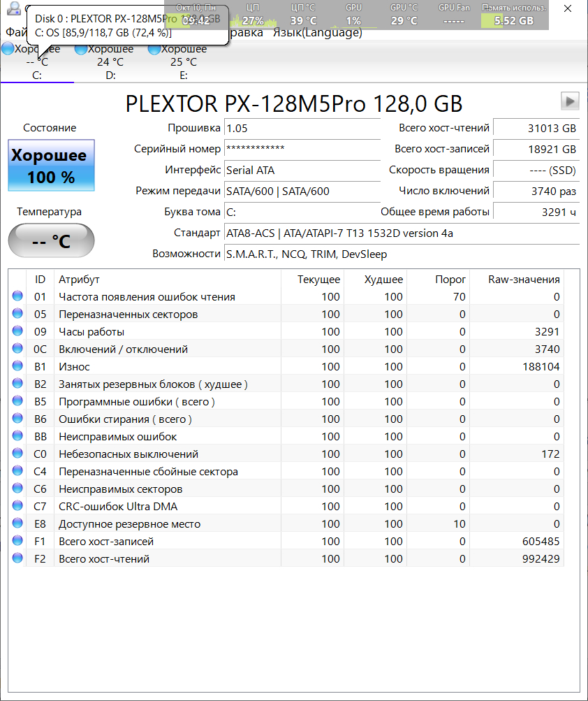Image resolution: width=588 pixels, height=701 pixels.
Task: Click the Стандарт field with ATA8-ACS
Action: click(x=402, y=233)
